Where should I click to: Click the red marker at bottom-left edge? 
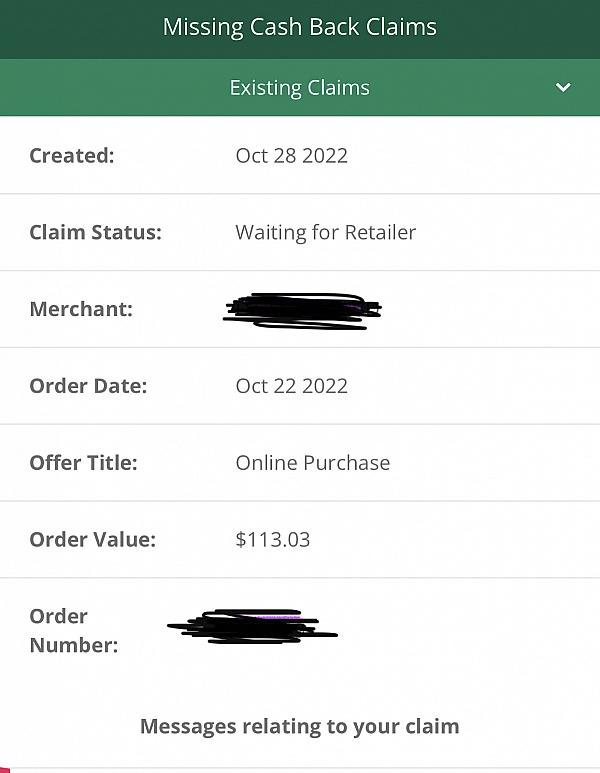3,769
